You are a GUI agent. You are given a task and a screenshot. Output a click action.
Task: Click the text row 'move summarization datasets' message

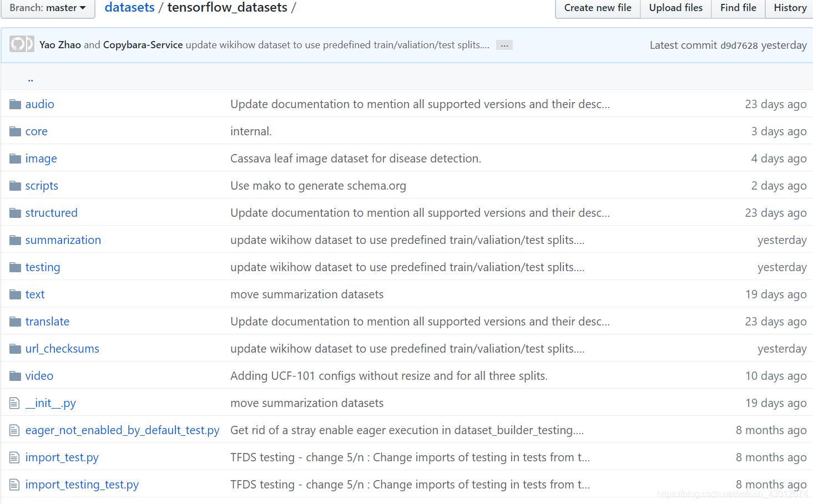pos(307,294)
